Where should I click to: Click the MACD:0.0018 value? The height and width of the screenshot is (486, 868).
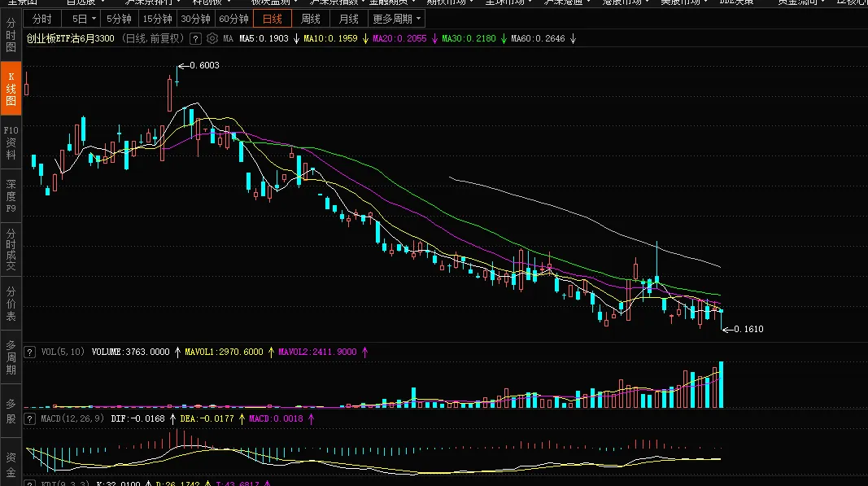coord(277,419)
